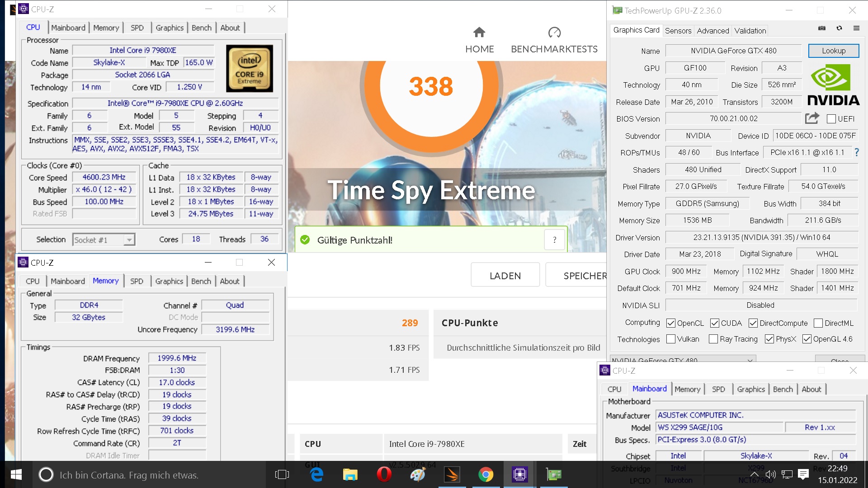Open the Sensors tab in GPU-Z
The image size is (868, 488).
[678, 31]
